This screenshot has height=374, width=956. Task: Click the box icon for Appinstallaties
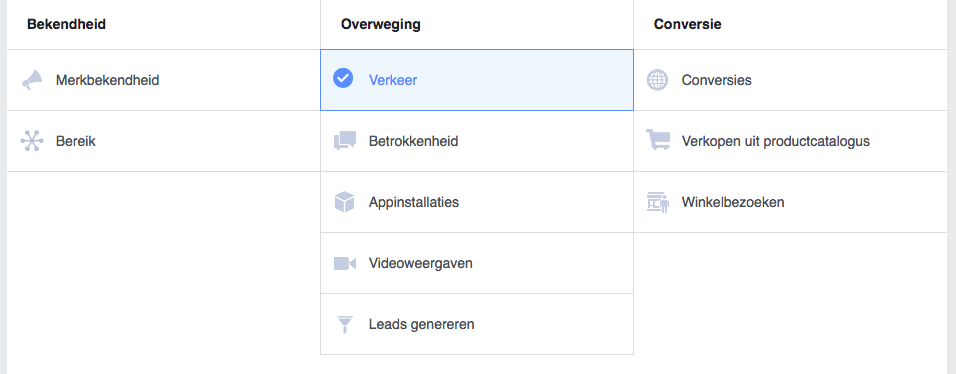tap(344, 202)
